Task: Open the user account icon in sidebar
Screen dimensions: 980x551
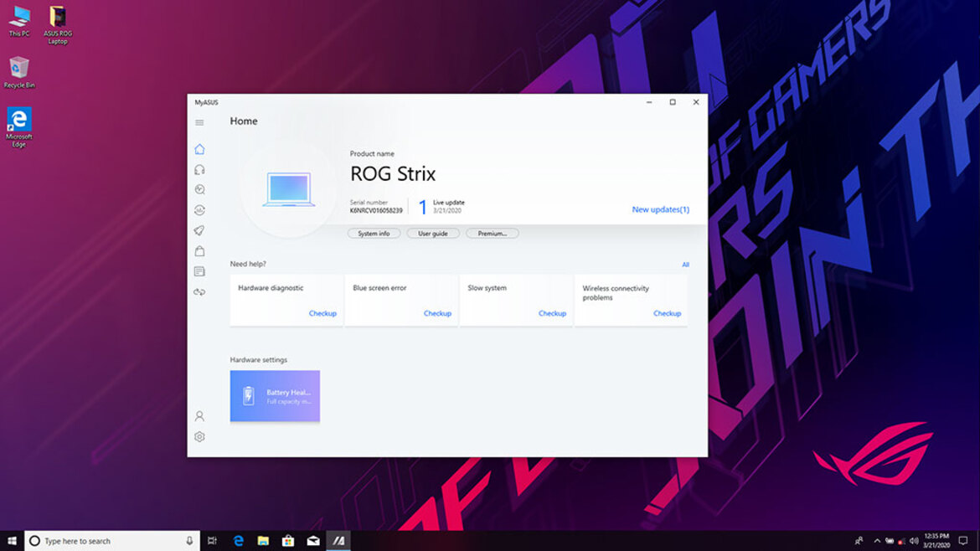Action: [x=199, y=416]
